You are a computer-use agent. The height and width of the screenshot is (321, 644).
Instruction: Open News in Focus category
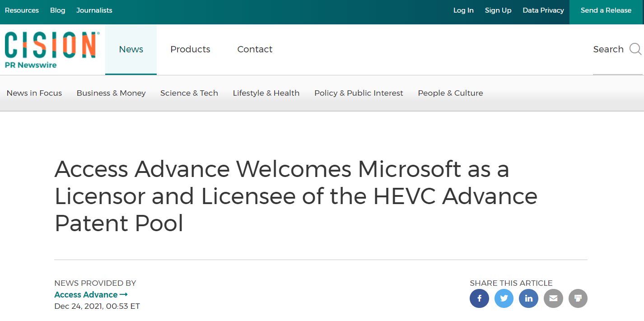pyautogui.click(x=34, y=93)
